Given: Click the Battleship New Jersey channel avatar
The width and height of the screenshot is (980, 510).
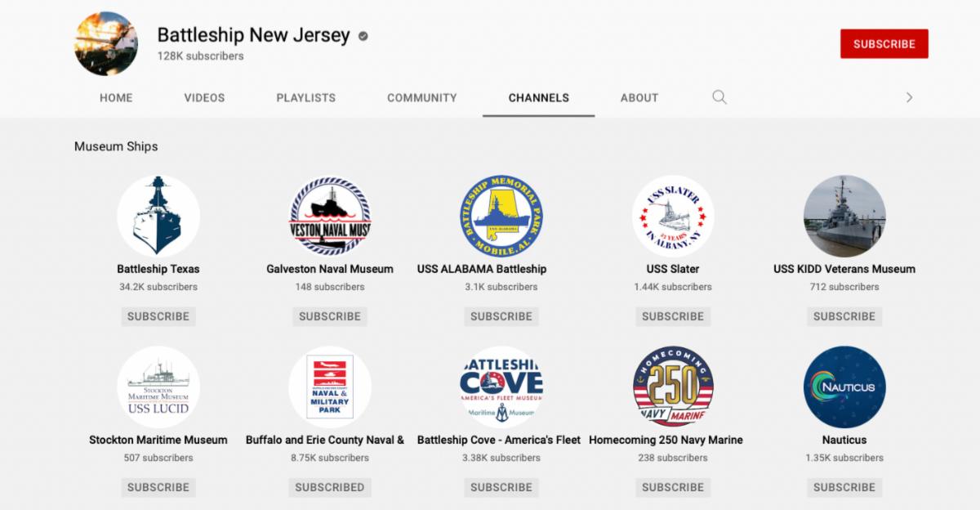Looking at the screenshot, I should (106, 44).
